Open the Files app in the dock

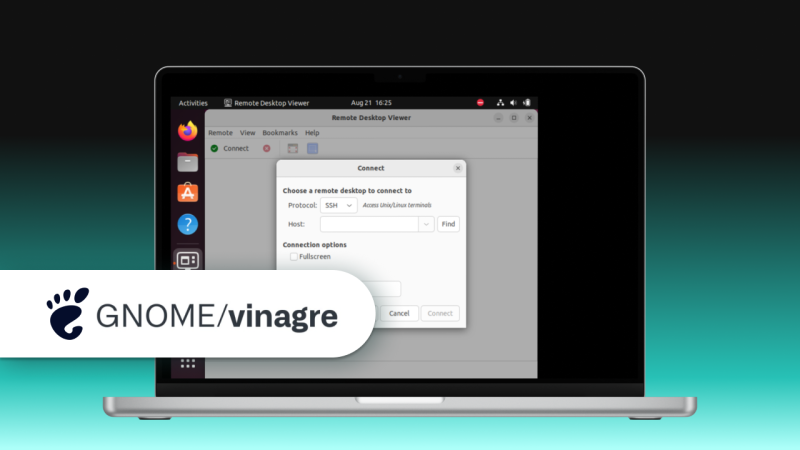(188, 162)
